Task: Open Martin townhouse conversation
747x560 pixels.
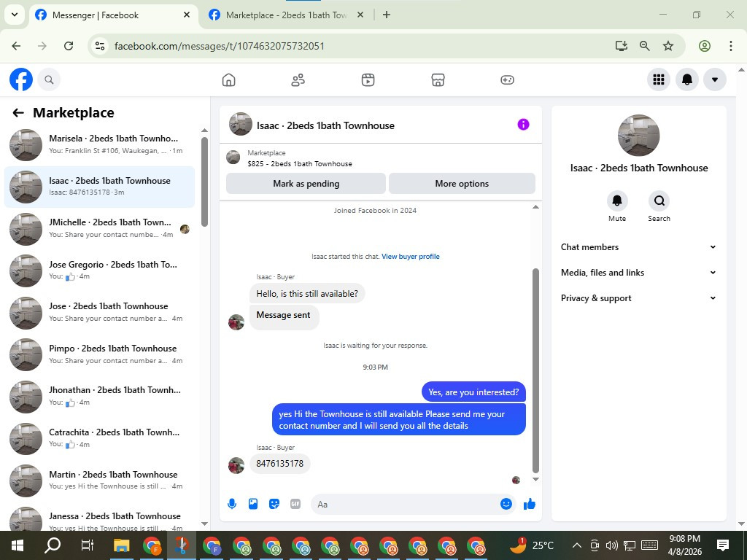Action: (x=99, y=481)
